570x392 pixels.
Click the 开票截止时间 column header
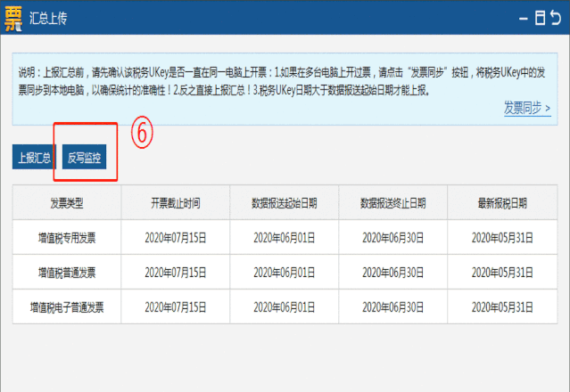coord(176,203)
